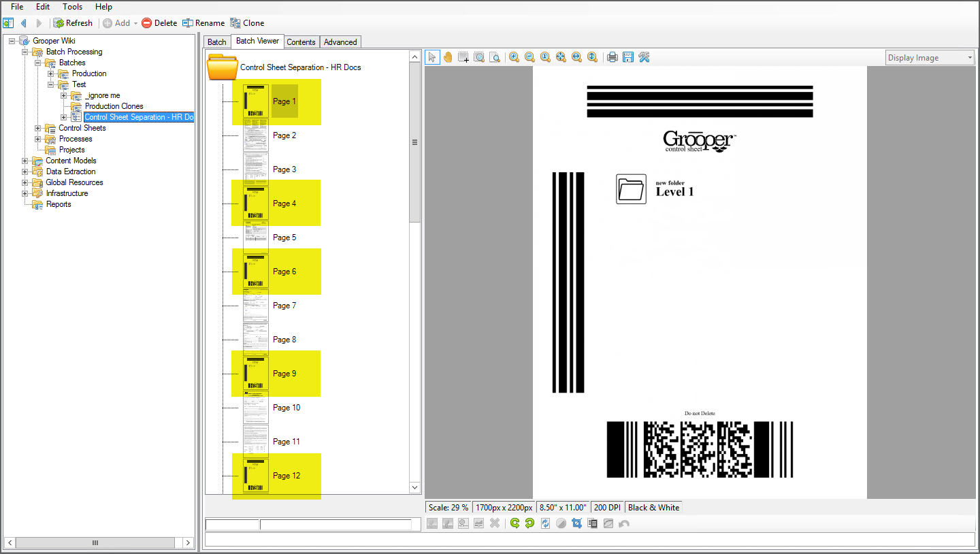
Task: Rotate image with the second green circular arrow
Action: pyautogui.click(x=529, y=523)
